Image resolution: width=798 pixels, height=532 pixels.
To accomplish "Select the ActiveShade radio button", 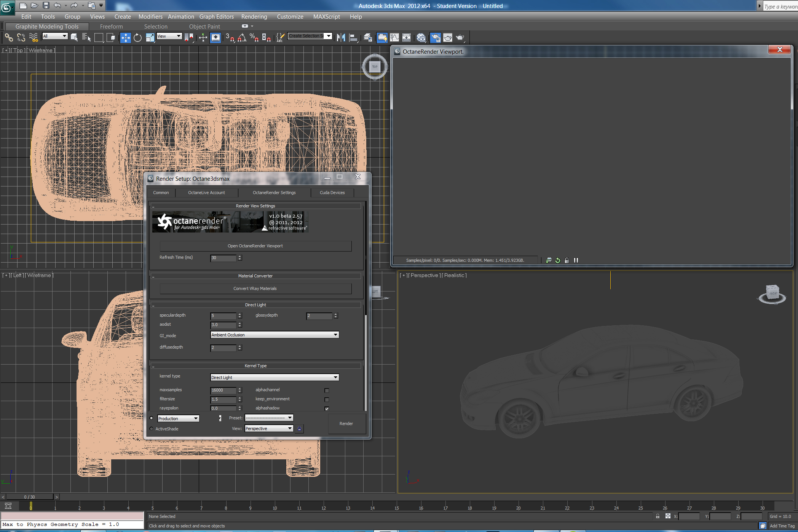I will coord(152,429).
